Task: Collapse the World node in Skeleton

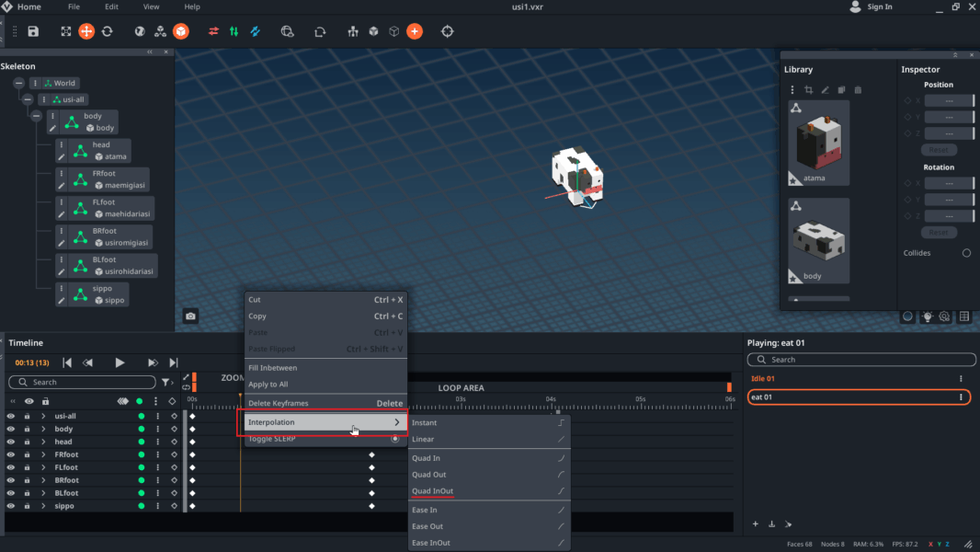Action: [18, 83]
